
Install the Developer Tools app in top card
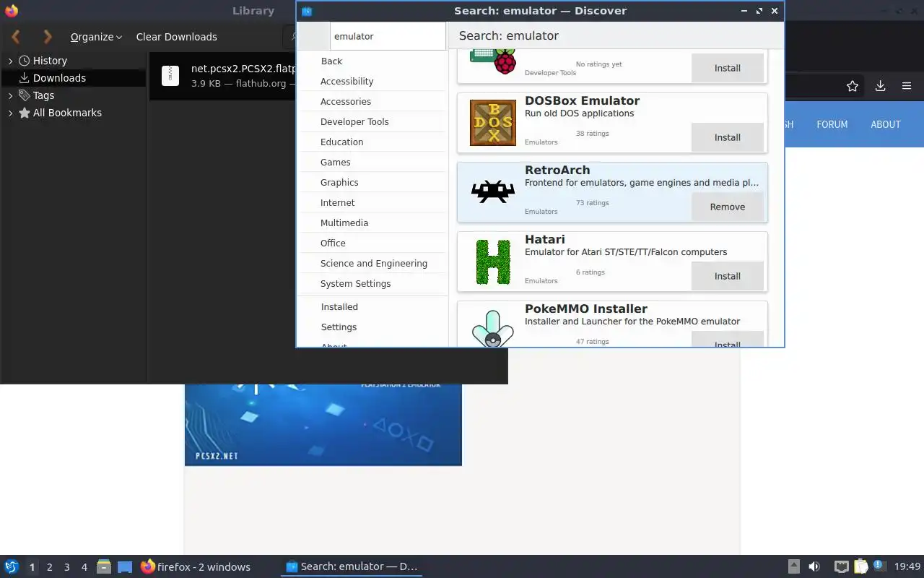(727, 68)
